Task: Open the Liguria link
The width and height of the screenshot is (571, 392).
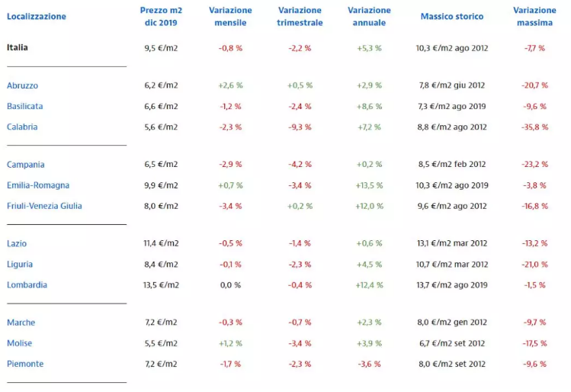Action: point(20,264)
